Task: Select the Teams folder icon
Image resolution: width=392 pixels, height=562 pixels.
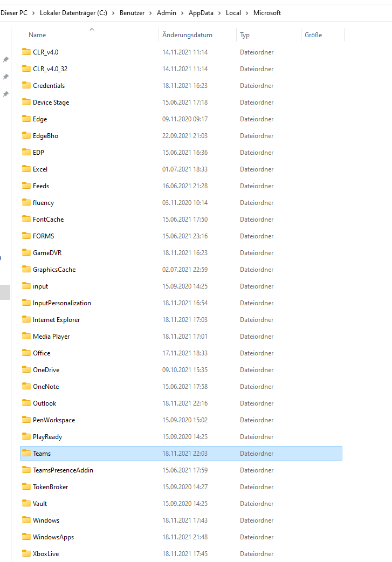Action: point(26,454)
